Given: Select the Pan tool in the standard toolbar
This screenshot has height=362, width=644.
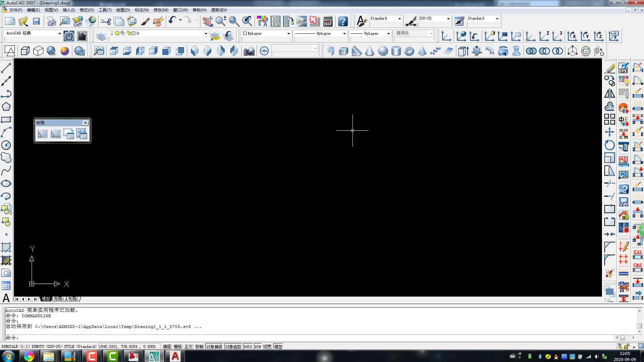Looking at the screenshot, I should click(x=207, y=21).
